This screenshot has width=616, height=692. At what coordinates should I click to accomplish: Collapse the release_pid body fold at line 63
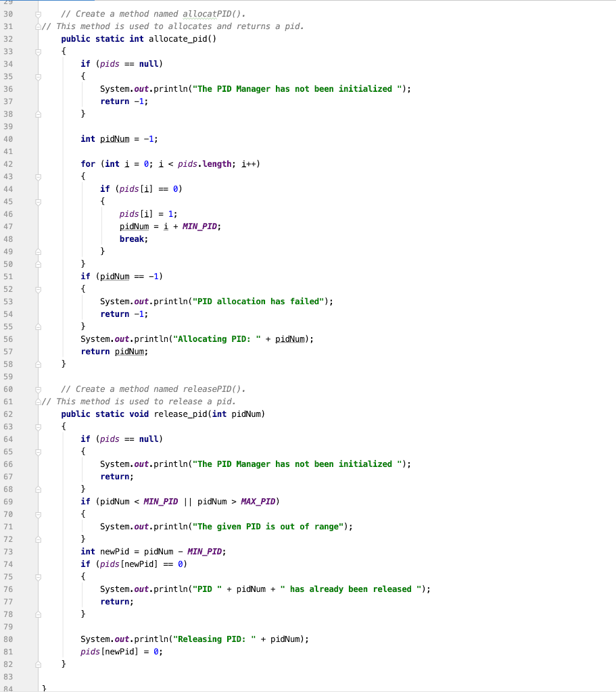tap(38, 426)
